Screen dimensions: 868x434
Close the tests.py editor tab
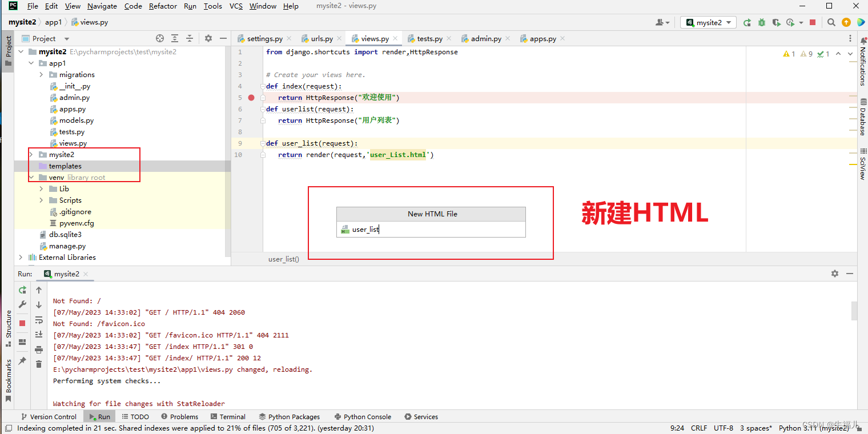pos(449,39)
